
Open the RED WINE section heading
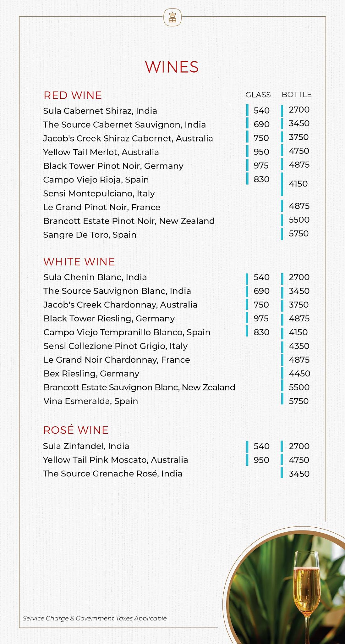click(73, 95)
